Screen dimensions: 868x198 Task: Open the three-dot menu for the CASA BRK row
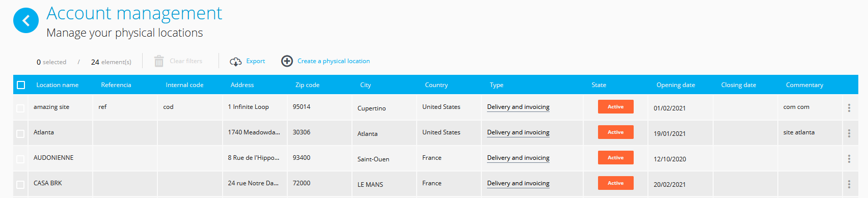[x=849, y=184]
